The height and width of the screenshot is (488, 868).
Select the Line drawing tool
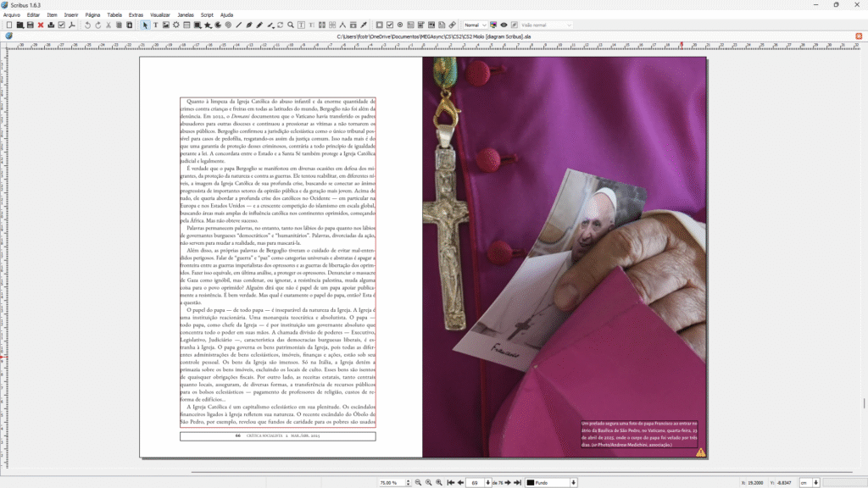coord(239,25)
